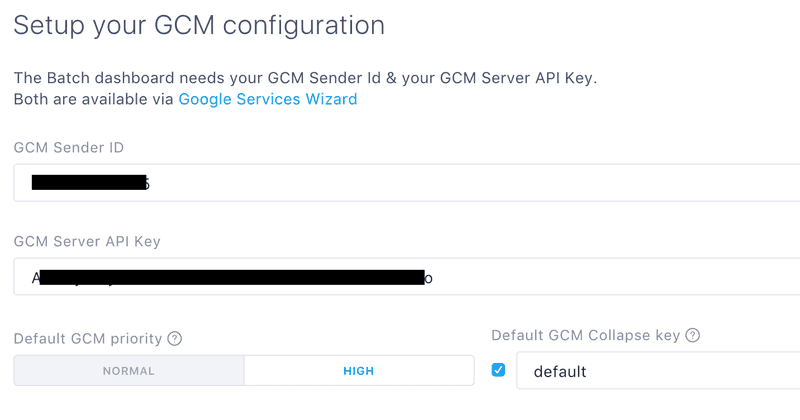The width and height of the screenshot is (800, 420).
Task: Click the "GCM Sender ID" field label
Action: tap(69, 147)
